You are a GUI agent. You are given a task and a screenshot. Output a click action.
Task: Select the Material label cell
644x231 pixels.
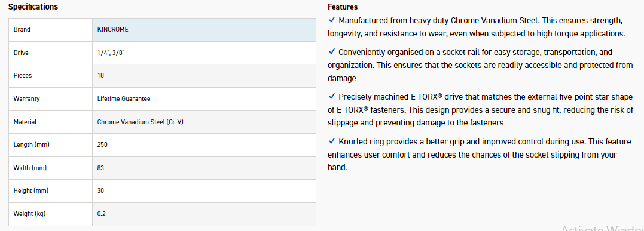point(50,122)
